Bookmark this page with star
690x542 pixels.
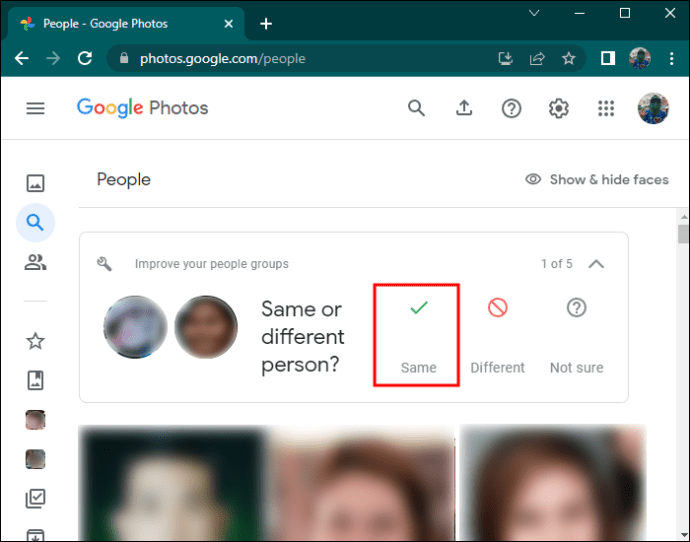(x=569, y=59)
